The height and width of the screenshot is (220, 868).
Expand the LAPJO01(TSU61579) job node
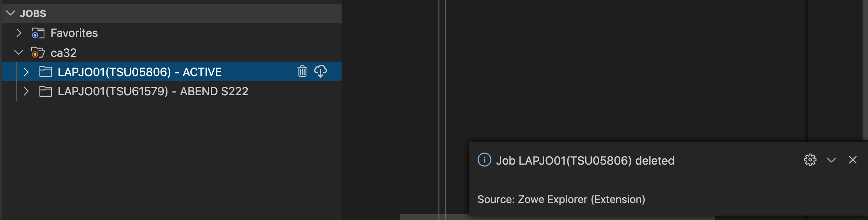[26, 91]
